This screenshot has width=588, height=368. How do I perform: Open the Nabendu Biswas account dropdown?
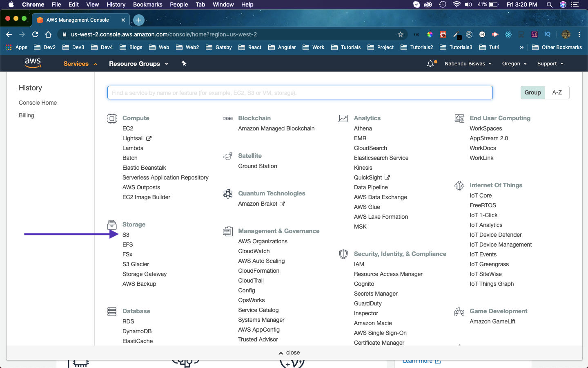468,64
